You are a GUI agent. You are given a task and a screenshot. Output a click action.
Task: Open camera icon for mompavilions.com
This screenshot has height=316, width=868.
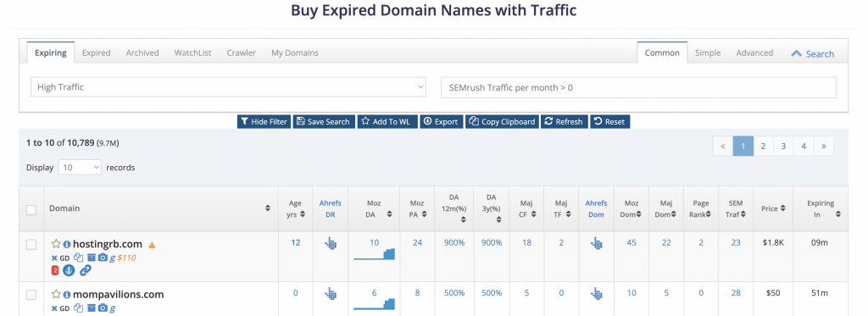(x=103, y=308)
